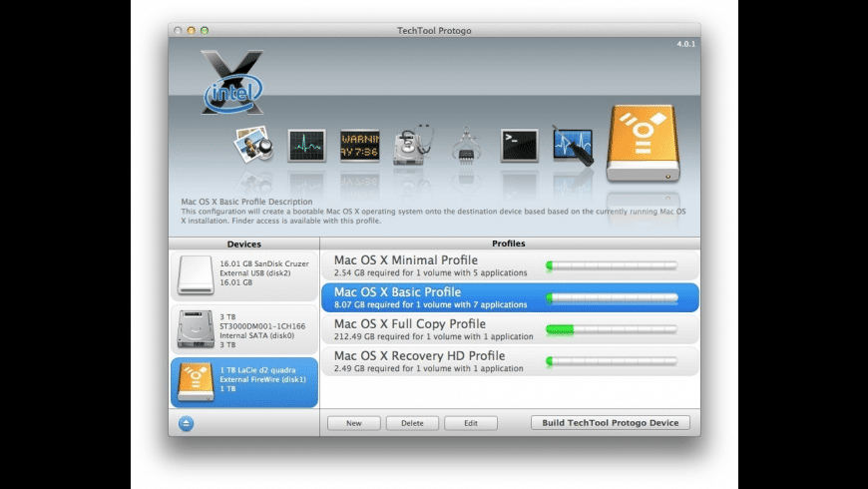Click the memory chip gripper icon
The height and width of the screenshot is (489, 868).
coord(466,145)
